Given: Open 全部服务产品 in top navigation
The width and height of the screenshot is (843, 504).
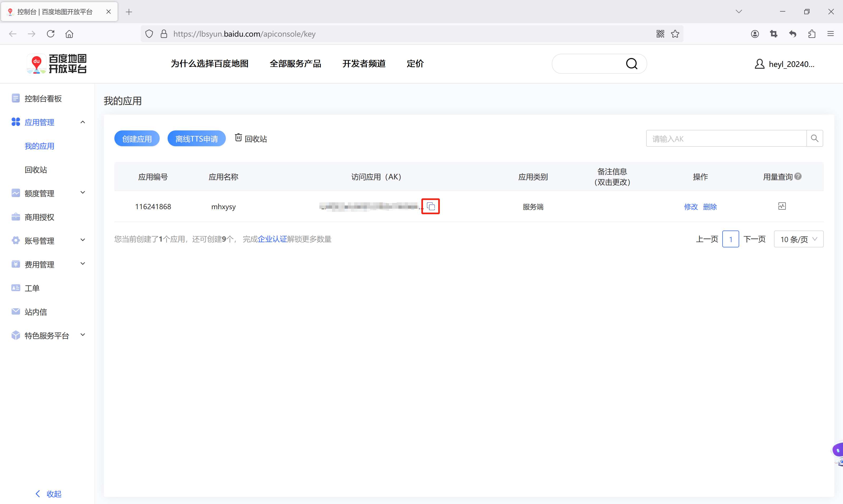Looking at the screenshot, I should 295,63.
